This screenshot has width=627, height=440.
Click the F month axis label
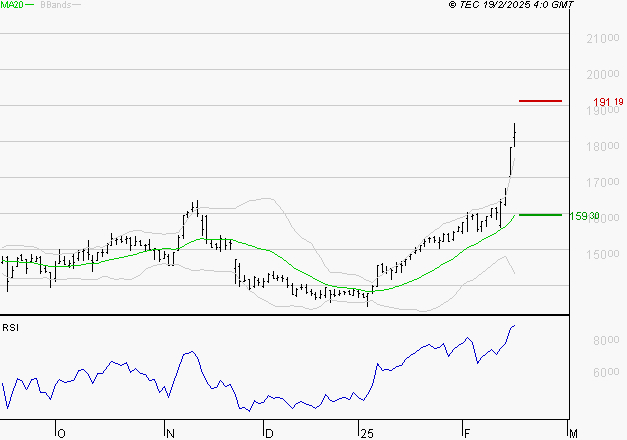pos(467,434)
